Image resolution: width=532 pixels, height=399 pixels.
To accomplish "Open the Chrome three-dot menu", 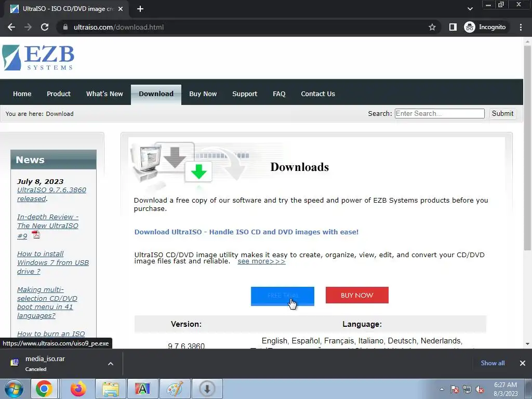I will click(x=521, y=27).
